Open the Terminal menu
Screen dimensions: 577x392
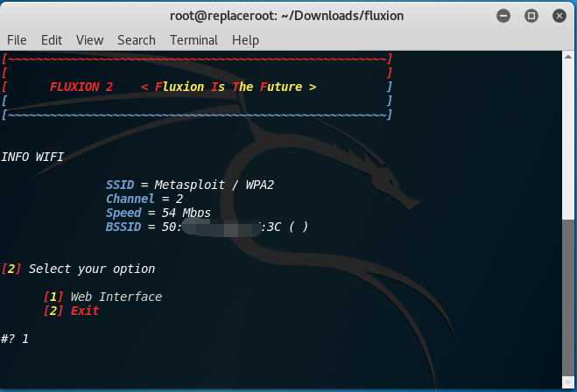point(194,40)
